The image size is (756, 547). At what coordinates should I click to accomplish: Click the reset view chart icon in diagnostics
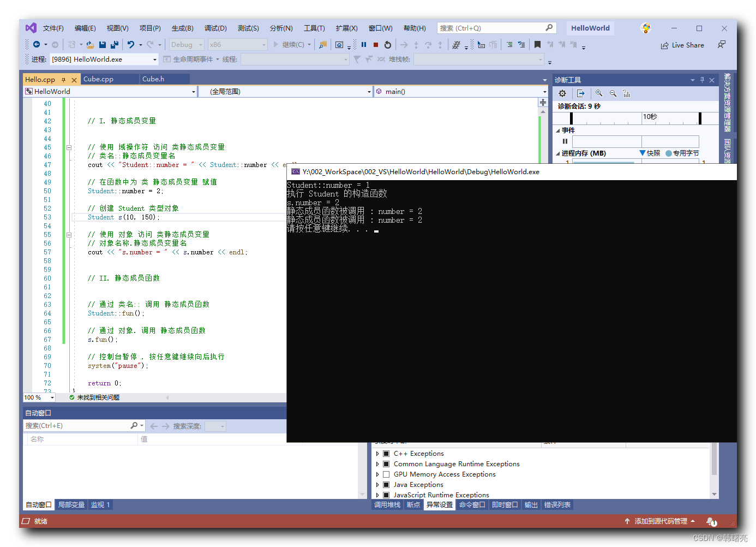click(x=627, y=93)
